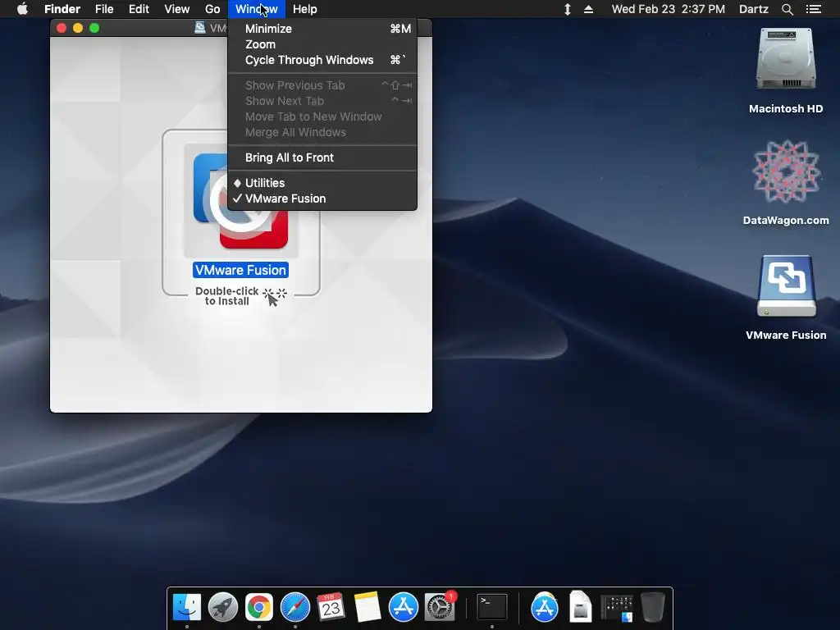Open Terminal from the Dock

pos(492,607)
